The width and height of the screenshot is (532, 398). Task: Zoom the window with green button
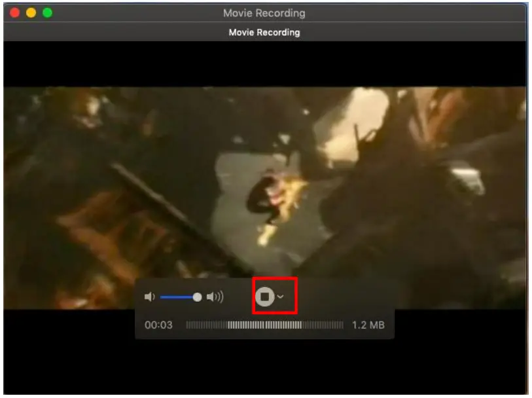point(47,13)
